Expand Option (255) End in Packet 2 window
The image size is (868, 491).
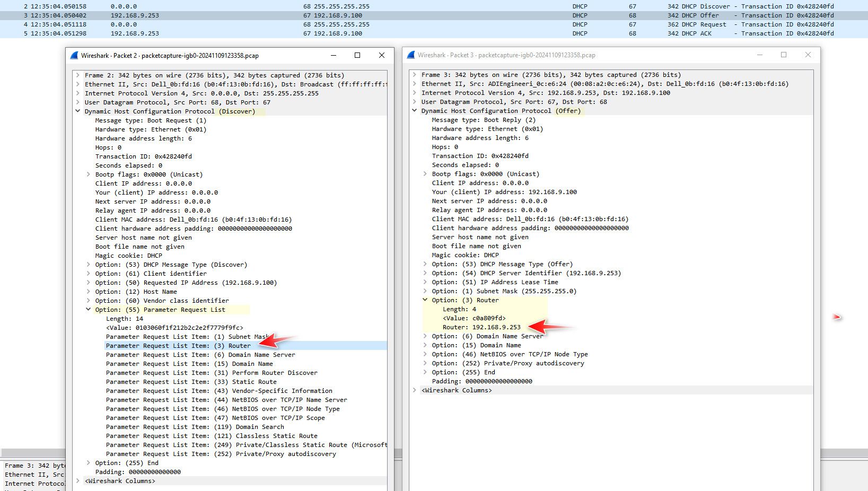[89, 463]
